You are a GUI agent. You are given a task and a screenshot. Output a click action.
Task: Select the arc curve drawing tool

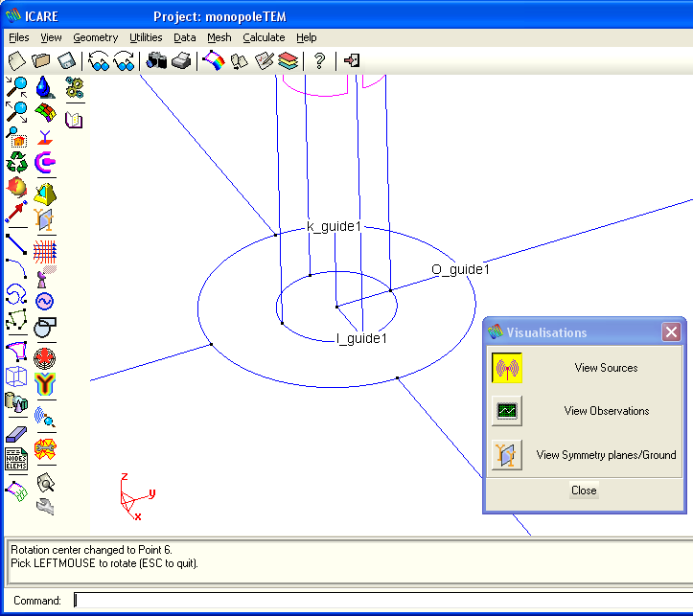pos(16,269)
